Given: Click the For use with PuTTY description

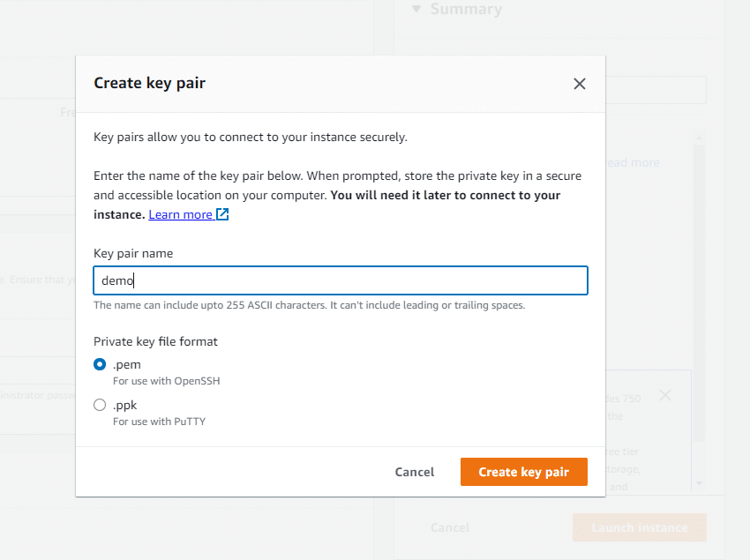Looking at the screenshot, I should click(160, 422).
